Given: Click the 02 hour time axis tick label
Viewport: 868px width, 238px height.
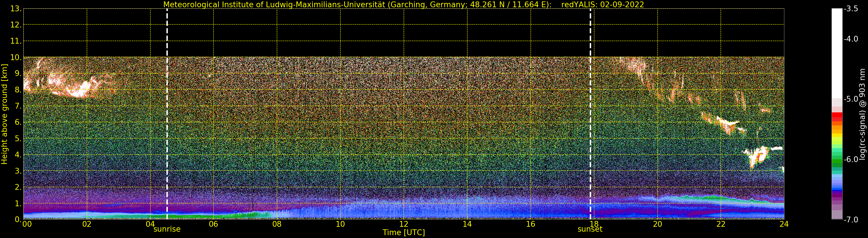Looking at the screenshot, I should pyautogui.click(x=87, y=224).
